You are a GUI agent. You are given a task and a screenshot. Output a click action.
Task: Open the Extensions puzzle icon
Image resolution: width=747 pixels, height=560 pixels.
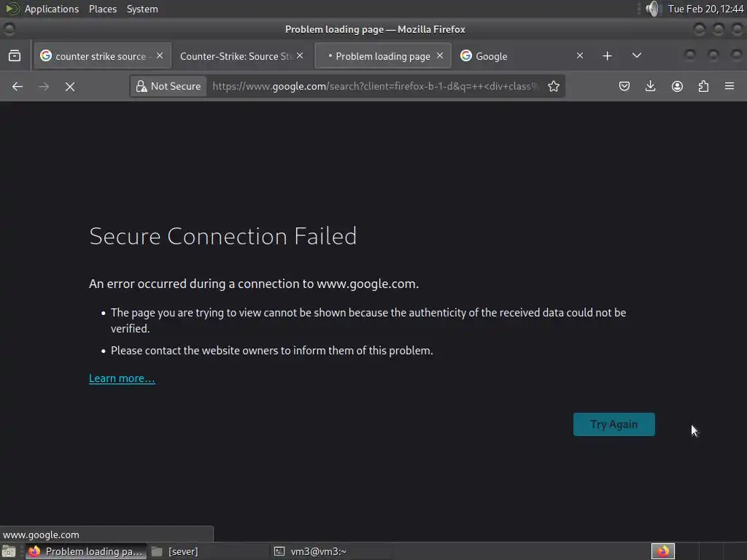pos(703,86)
